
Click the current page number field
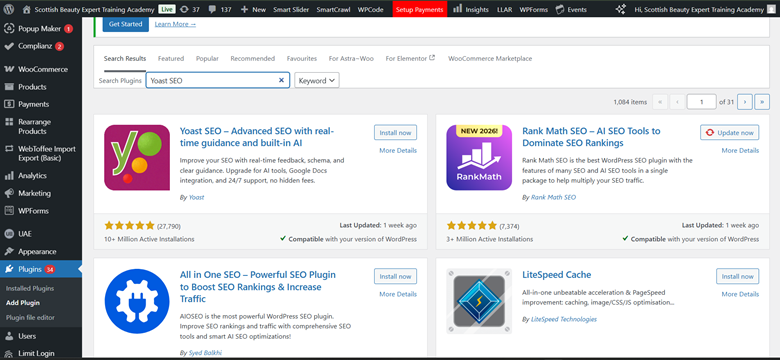[x=701, y=101]
